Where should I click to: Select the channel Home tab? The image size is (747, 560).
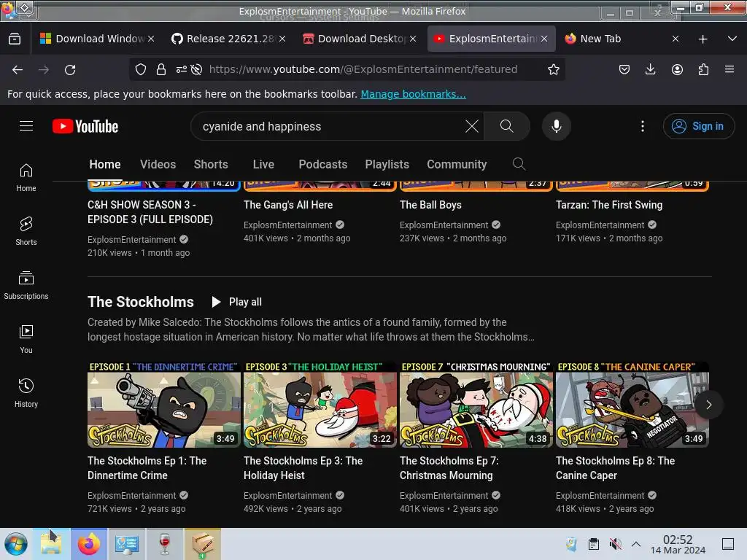point(105,164)
